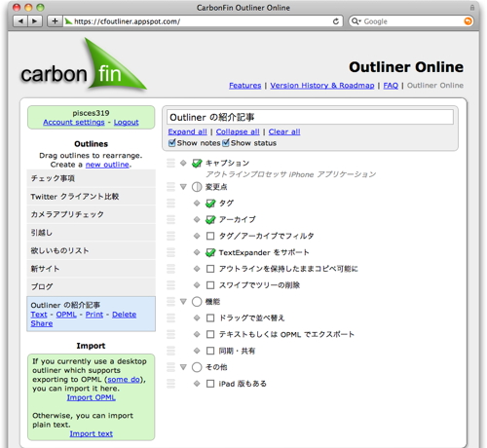Select the ブログ outline
The width and height of the screenshot is (487, 448).
click(x=92, y=286)
